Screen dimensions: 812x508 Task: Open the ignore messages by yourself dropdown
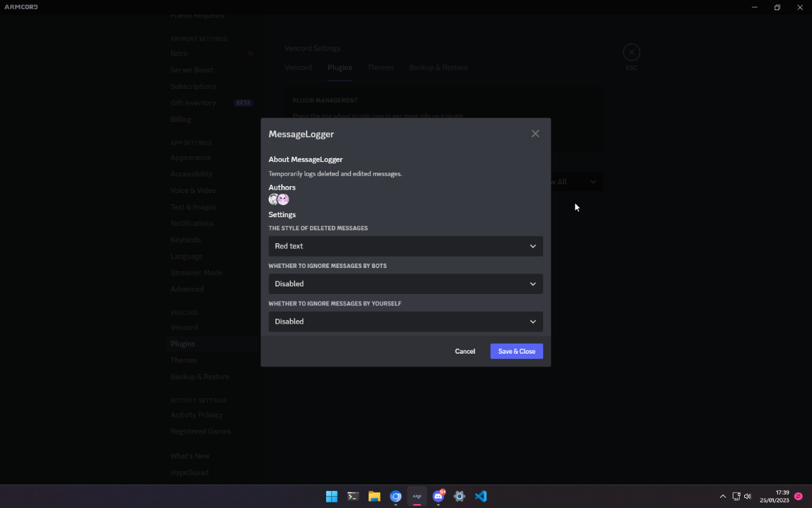point(405,321)
